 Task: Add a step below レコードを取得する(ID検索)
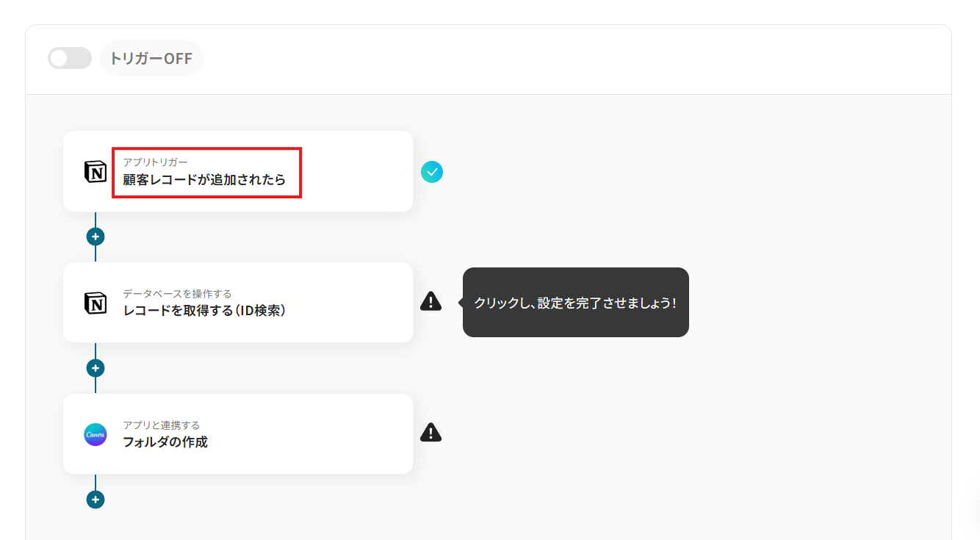click(96, 368)
